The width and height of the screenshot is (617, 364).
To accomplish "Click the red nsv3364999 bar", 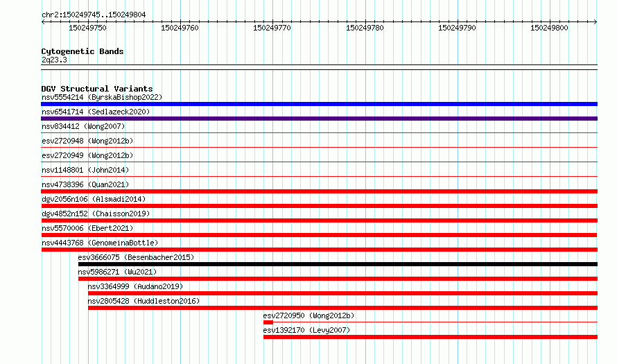I will pyautogui.click(x=342, y=293).
